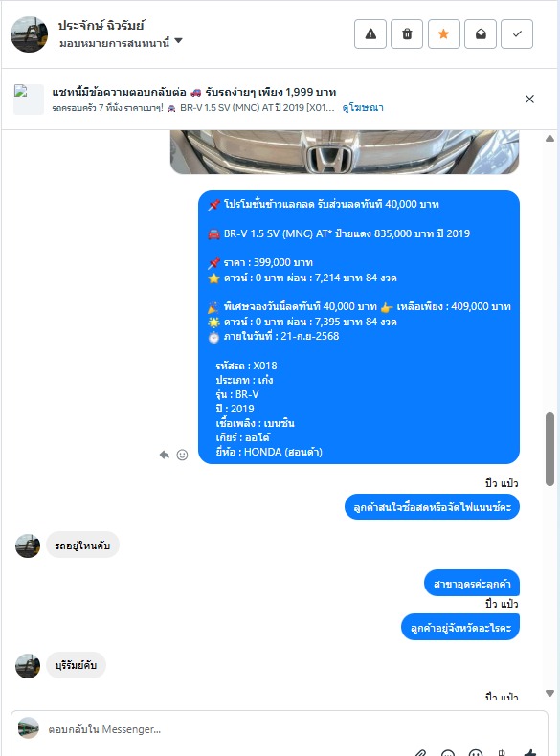Viewport: 560px width, 756px height.
Task: Click avatar beside รถอยู่ไหนคับ message
Action: 28,545
